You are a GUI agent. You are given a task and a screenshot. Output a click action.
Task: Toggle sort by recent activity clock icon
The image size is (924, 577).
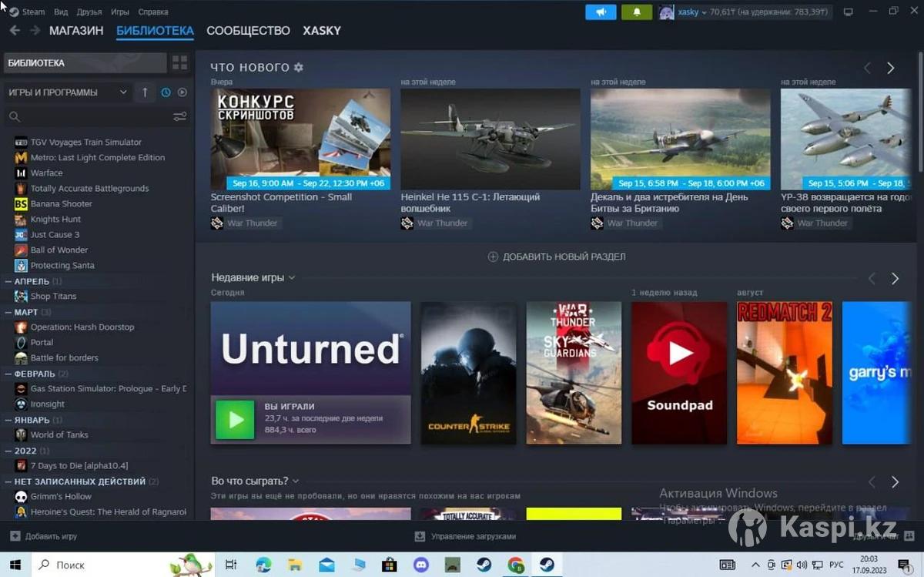[166, 92]
